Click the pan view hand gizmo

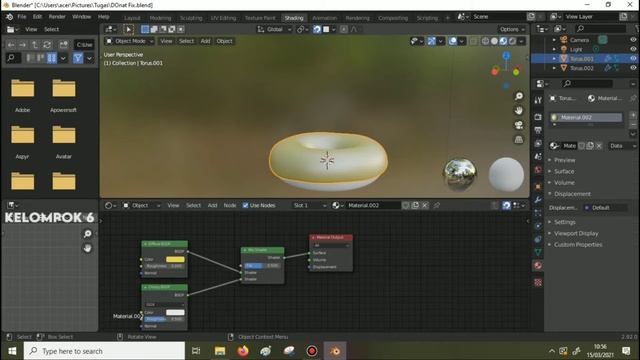click(x=519, y=111)
